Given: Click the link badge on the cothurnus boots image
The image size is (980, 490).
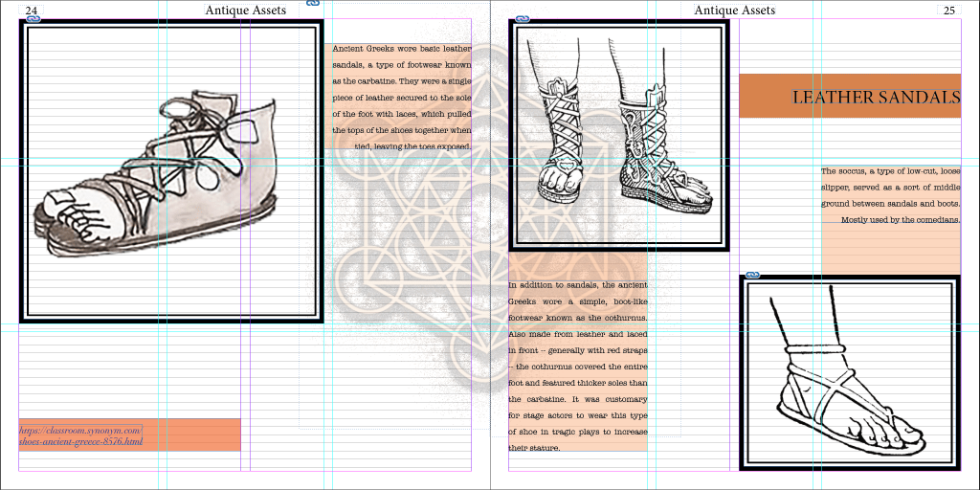Looking at the screenshot, I should coord(522,19).
